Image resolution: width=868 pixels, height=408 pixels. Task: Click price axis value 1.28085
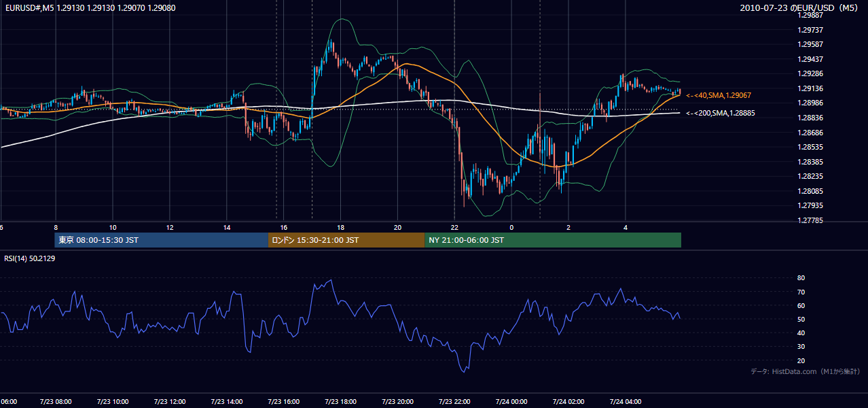[x=810, y=191]
